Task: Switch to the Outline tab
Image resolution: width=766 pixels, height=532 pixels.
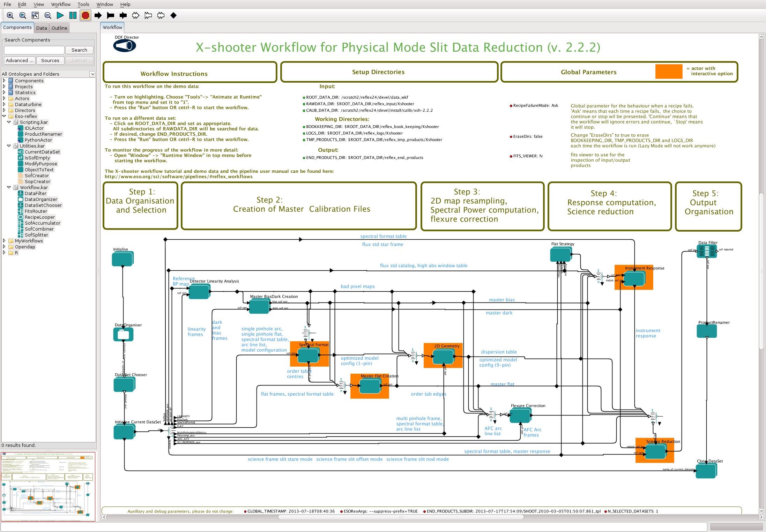Action: point(59,28)
